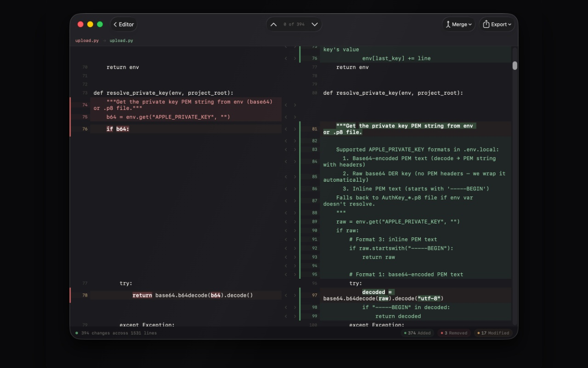This screenshot has height=368, width=588.
Task: Click the right-pointing gutter arrow on right line 90
Action: click(295, 230)
